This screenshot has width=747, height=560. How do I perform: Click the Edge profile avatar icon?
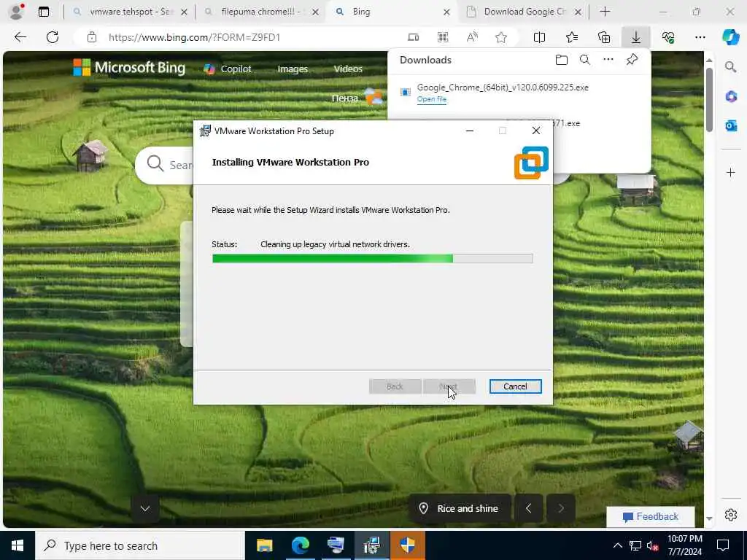coord(16,12)
